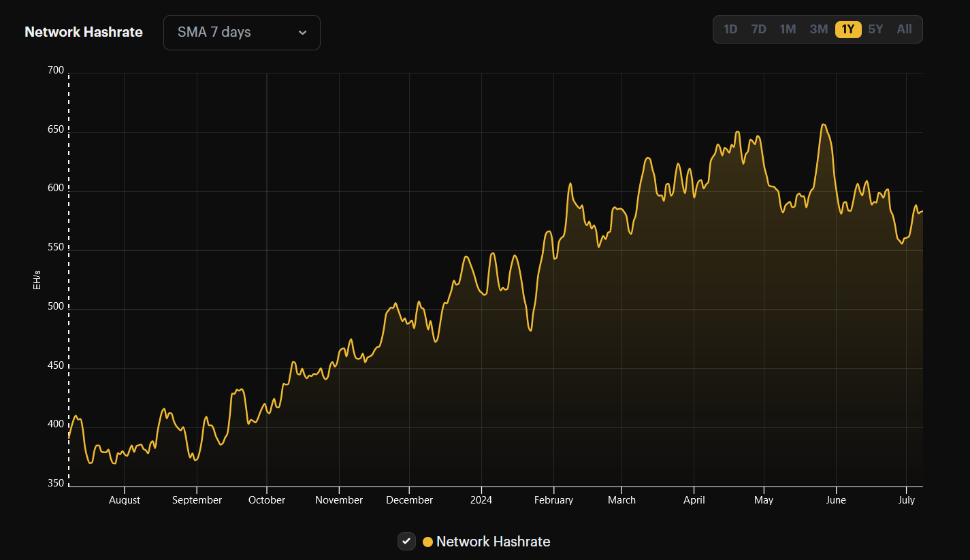Viewport: 970px width, 560px height.
Task: Click the dashed vertical line at chart start
Action: (69, 279)
